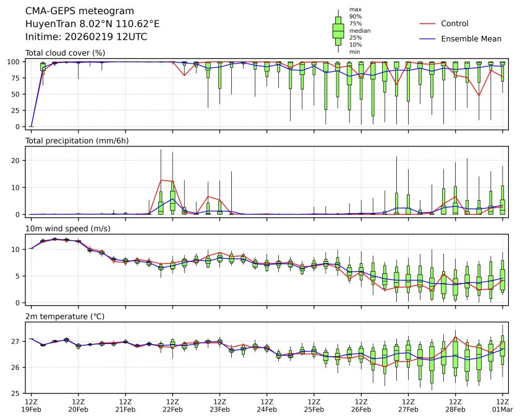The width and height of the screenshot is (520, 420).
Task: Click the median label in the legend
Action: point(357,30)
